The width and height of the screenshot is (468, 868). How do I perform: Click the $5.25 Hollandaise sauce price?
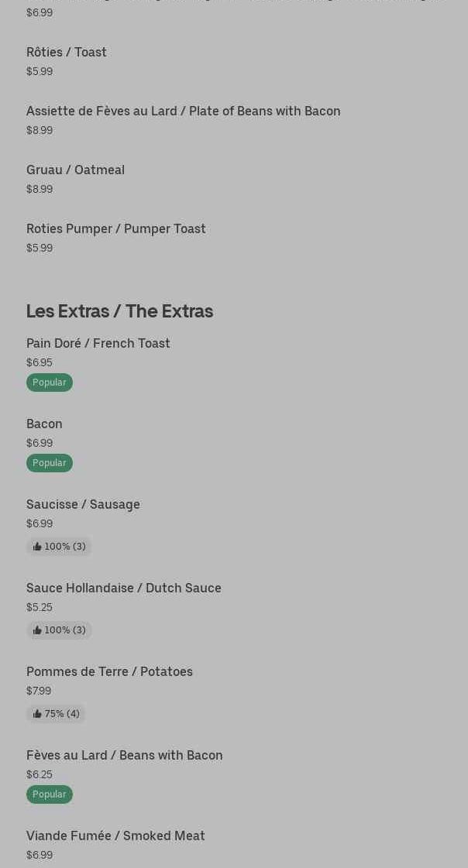(x=40, y=607)
